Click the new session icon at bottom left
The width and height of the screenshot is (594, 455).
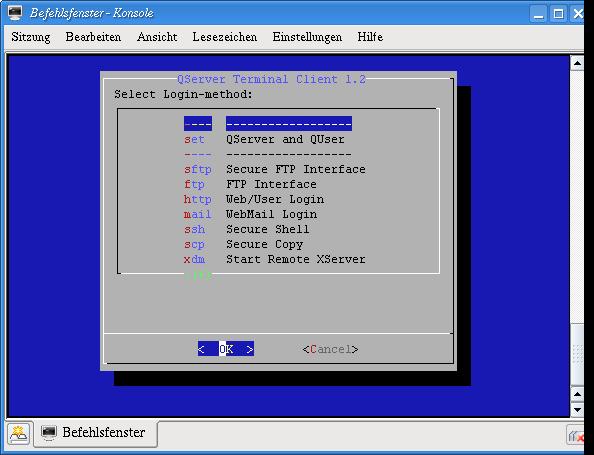tap(18, 434)
